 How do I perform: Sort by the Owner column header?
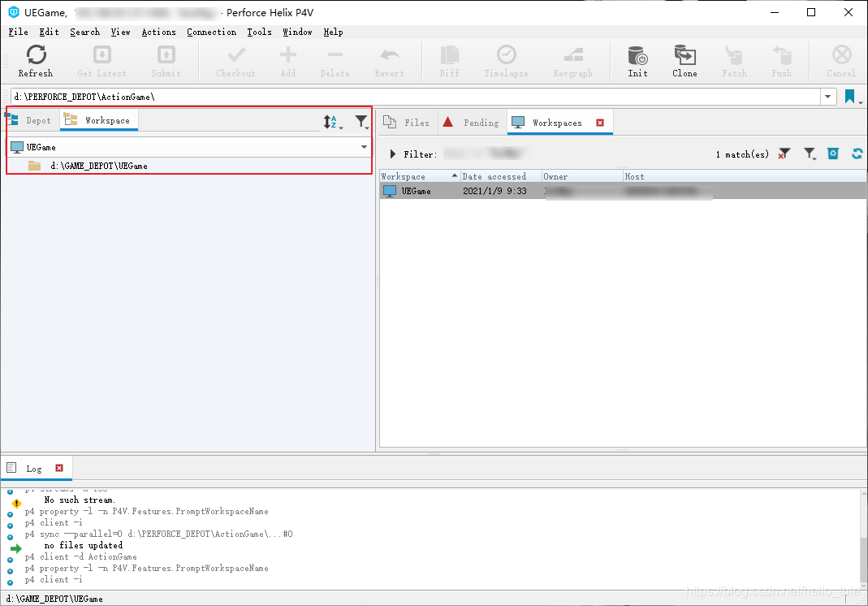pyautogui.click(x=582, y=176)
